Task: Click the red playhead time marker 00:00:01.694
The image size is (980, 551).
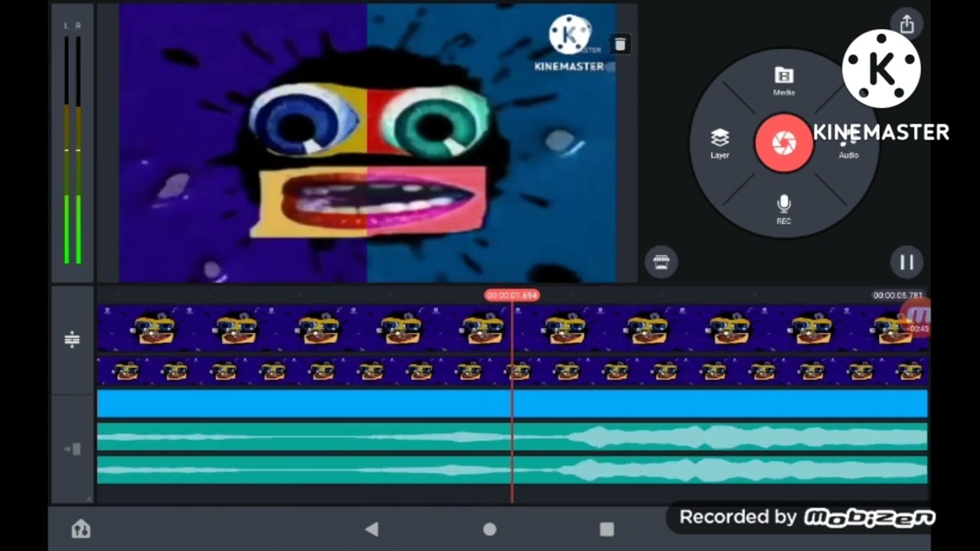Action: coord(512,295)
